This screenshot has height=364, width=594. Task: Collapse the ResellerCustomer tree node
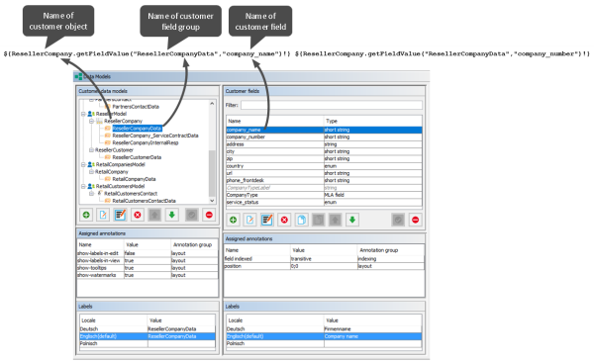(x=91, y=149)
